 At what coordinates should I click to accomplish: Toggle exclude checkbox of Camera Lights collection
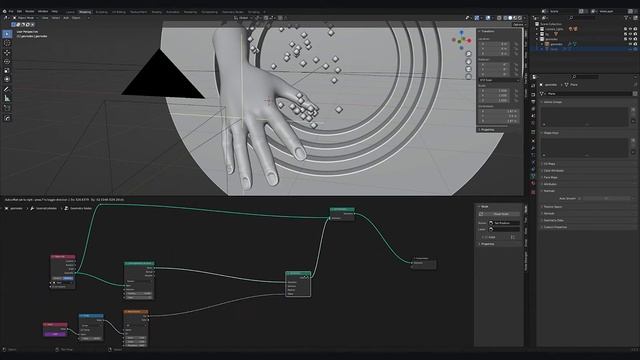[625, 29]
